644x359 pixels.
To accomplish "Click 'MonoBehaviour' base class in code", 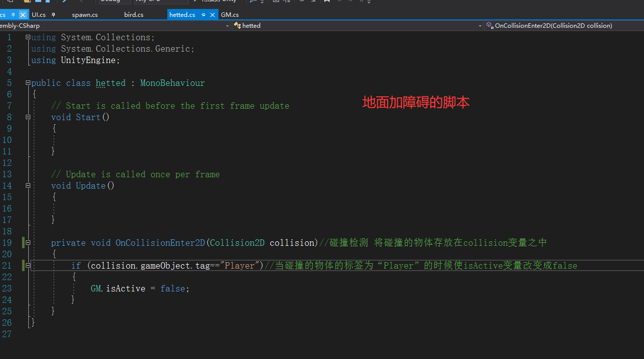I will coord(172,83).
